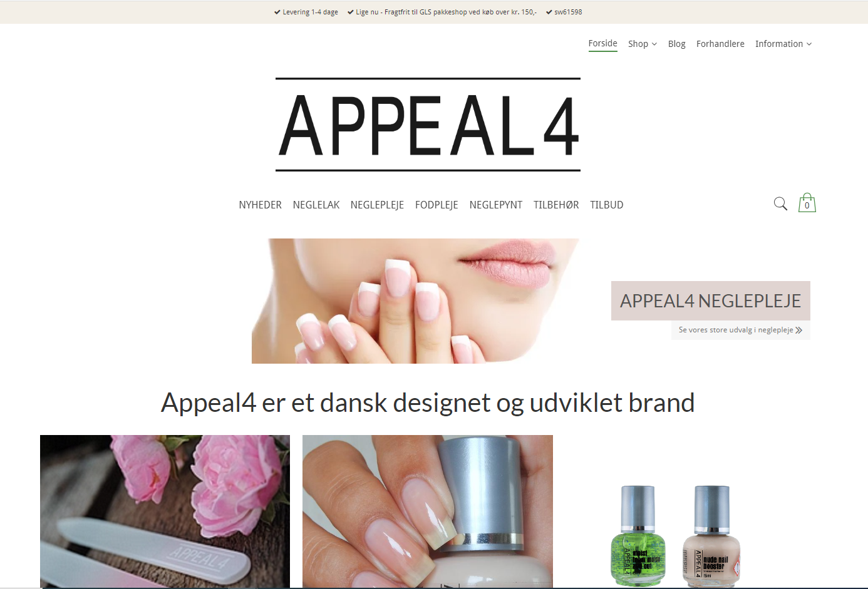Select the NYHEDER category
The width and height of the screenshot is (868, 589).
pyautogui.click(x=260, y=205)
